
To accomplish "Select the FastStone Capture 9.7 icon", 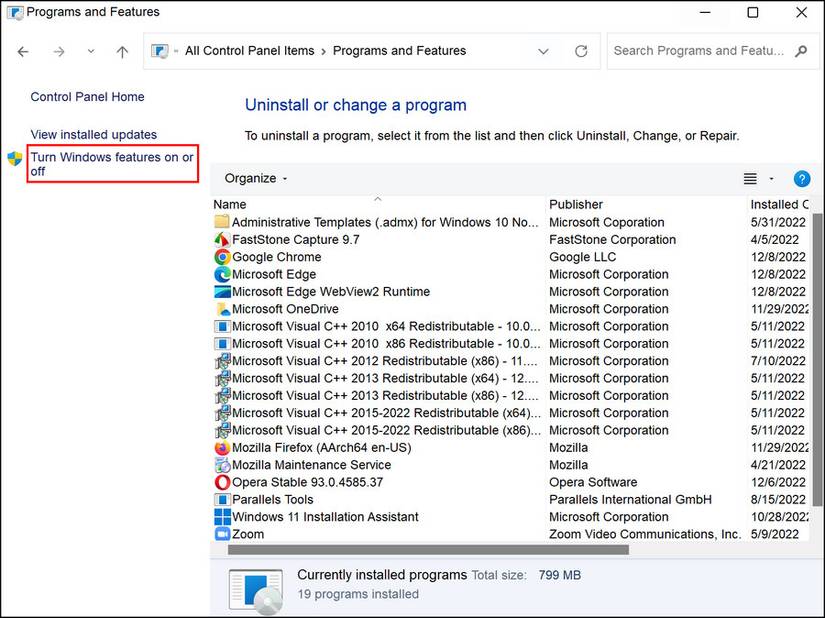I will click(222, 239).
